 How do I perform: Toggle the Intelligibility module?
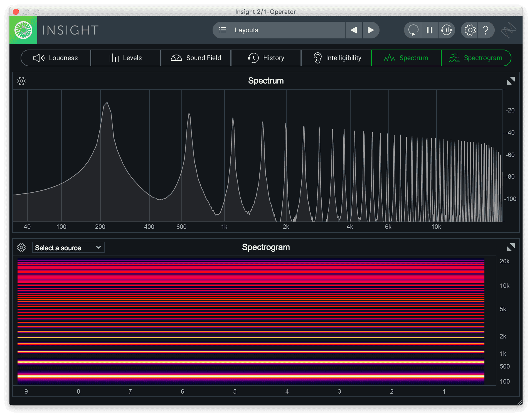pos(336,58)
